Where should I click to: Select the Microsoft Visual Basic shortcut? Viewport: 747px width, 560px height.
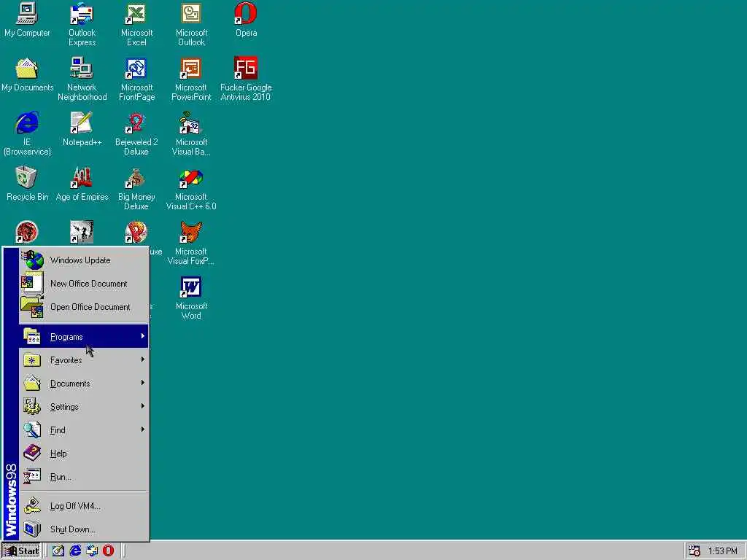(191, 133)
